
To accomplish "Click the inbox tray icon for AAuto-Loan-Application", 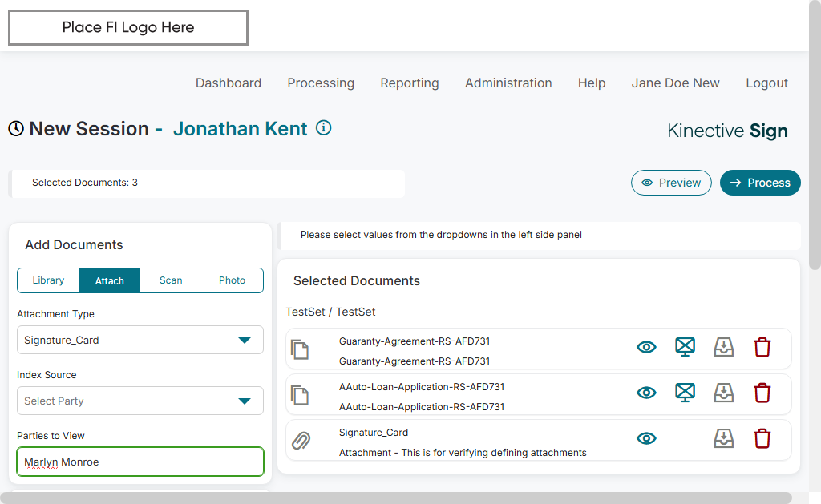I will (724, 393).
